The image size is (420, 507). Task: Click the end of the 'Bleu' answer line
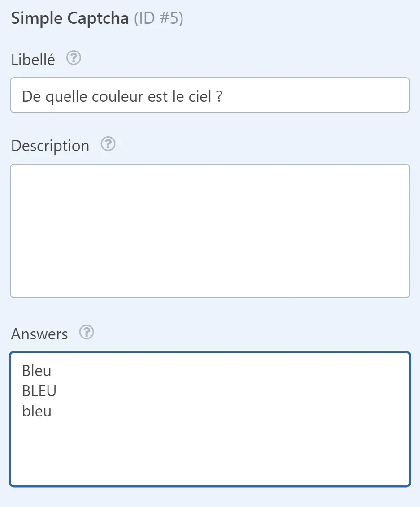pos(53,371)
